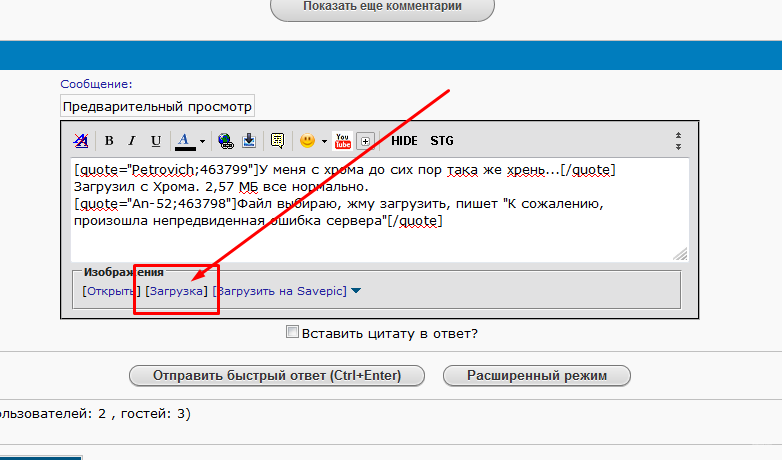Click inside the message text area
This screenshot has width=782, height=460.
pyautogui.click(x=380, y=210)
